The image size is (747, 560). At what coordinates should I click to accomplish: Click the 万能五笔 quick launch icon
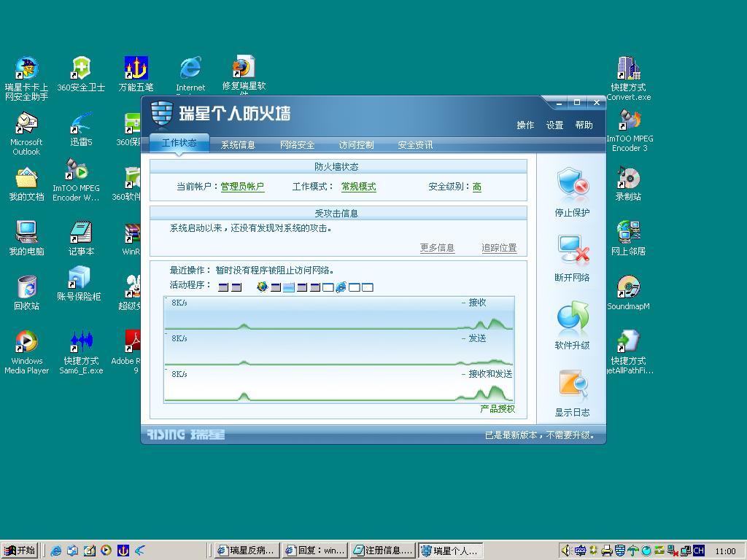point(123,551)
